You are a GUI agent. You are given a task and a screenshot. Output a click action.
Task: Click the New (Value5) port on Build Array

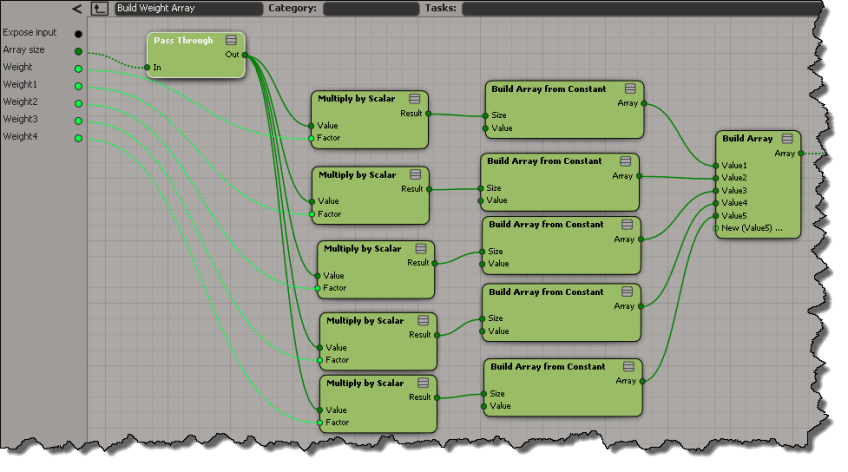[x=716, y=229]
